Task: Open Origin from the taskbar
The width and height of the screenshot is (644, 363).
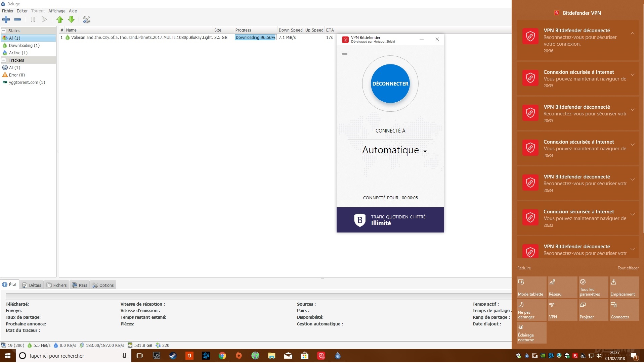Action: 239,356
